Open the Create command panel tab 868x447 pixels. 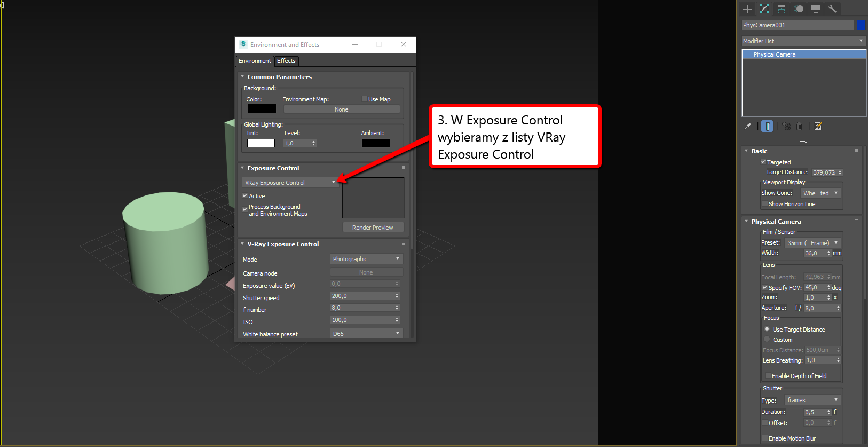point(747,9)
